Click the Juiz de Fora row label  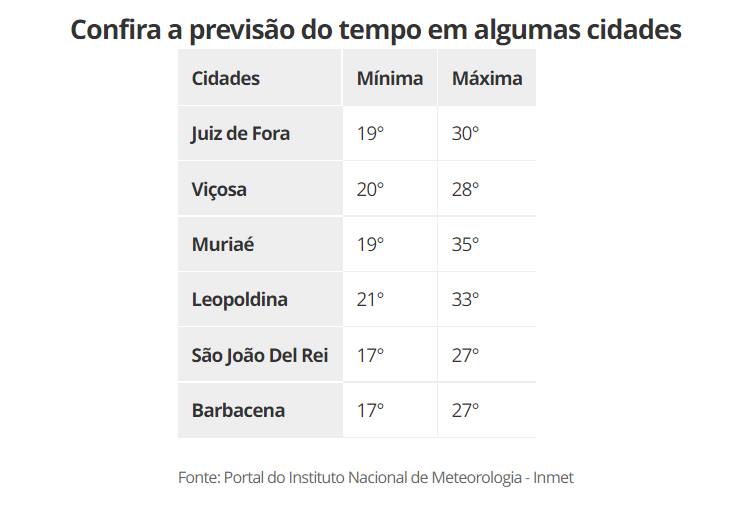point(240,133)
